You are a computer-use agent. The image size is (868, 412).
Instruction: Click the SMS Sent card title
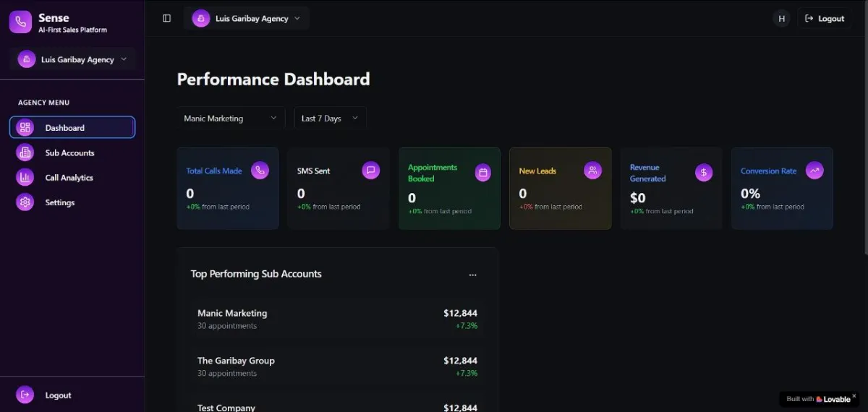313,171
